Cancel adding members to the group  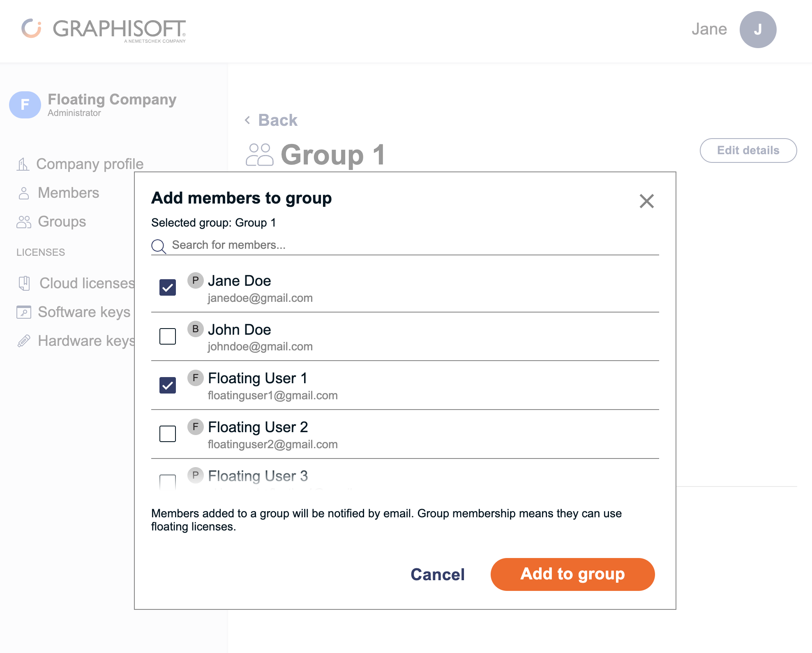[437, 574]
